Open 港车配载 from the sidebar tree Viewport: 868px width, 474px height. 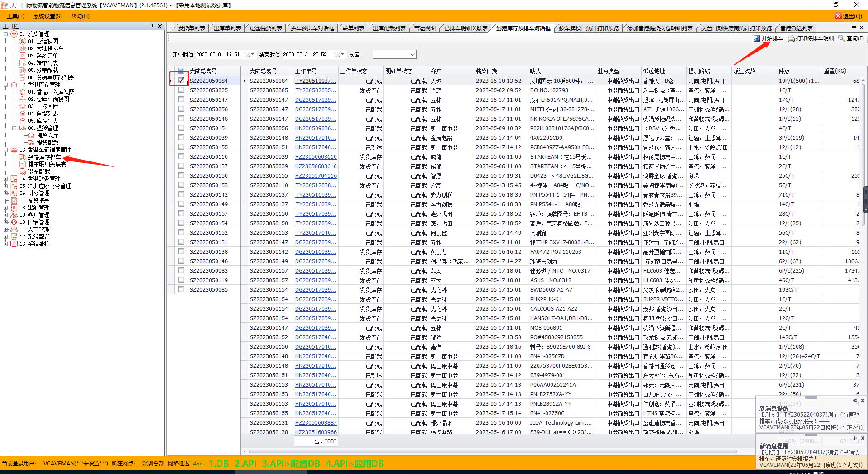[39, 171]
